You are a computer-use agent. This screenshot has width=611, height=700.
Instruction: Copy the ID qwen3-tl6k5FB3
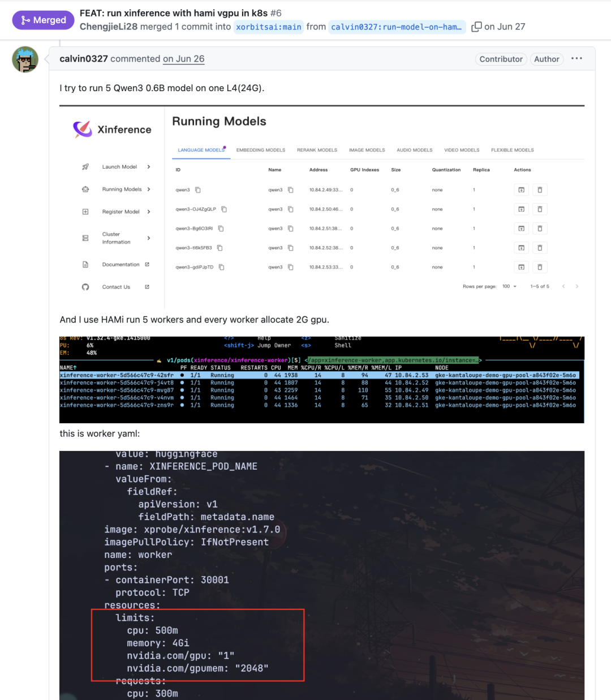220,248
